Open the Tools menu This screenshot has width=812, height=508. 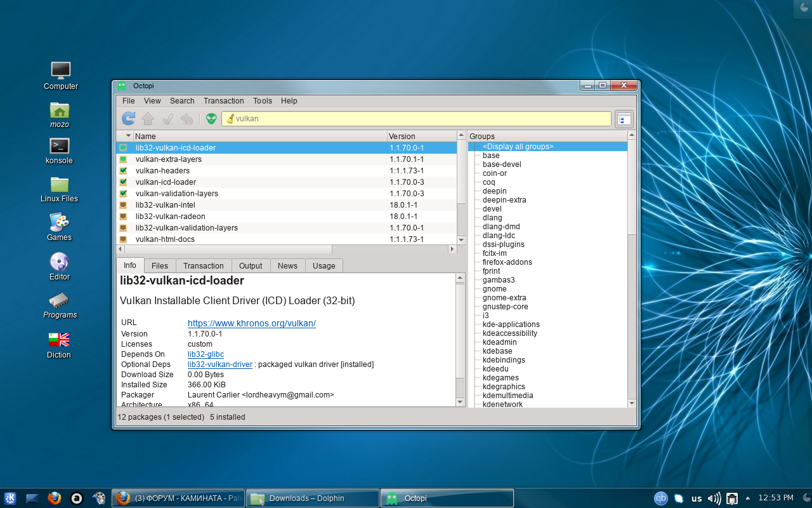(263, 101)
